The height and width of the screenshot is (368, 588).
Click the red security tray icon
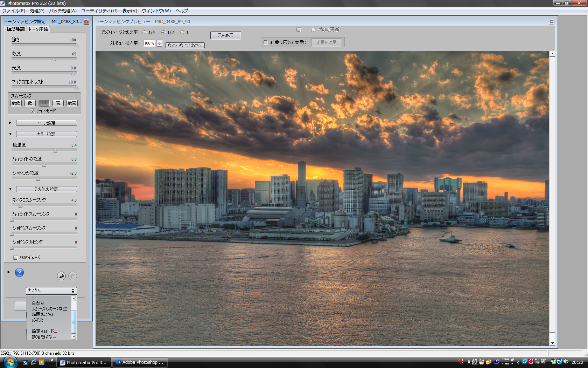click(x=531, y=362)
